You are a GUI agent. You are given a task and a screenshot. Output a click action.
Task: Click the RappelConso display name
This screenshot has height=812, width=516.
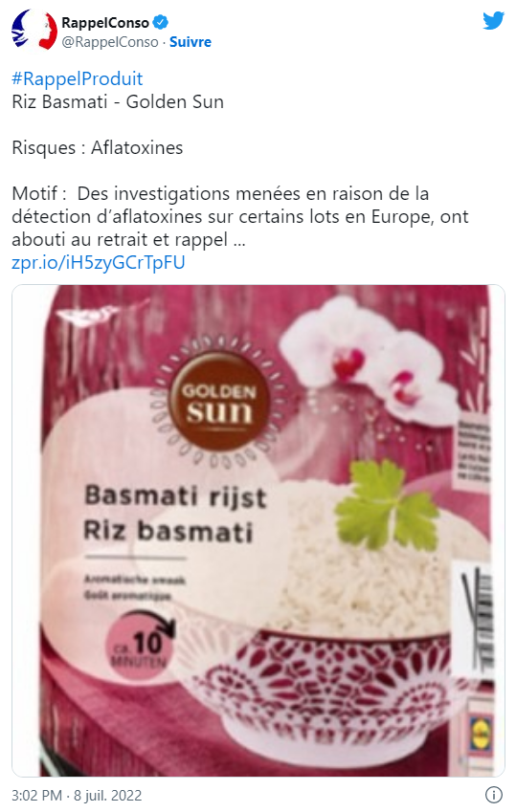point(105,23)
